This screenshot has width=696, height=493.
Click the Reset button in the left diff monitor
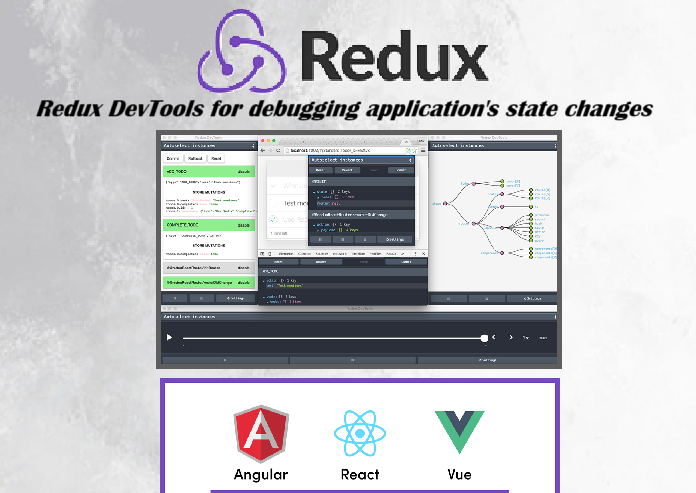click(x=216, y=158)
